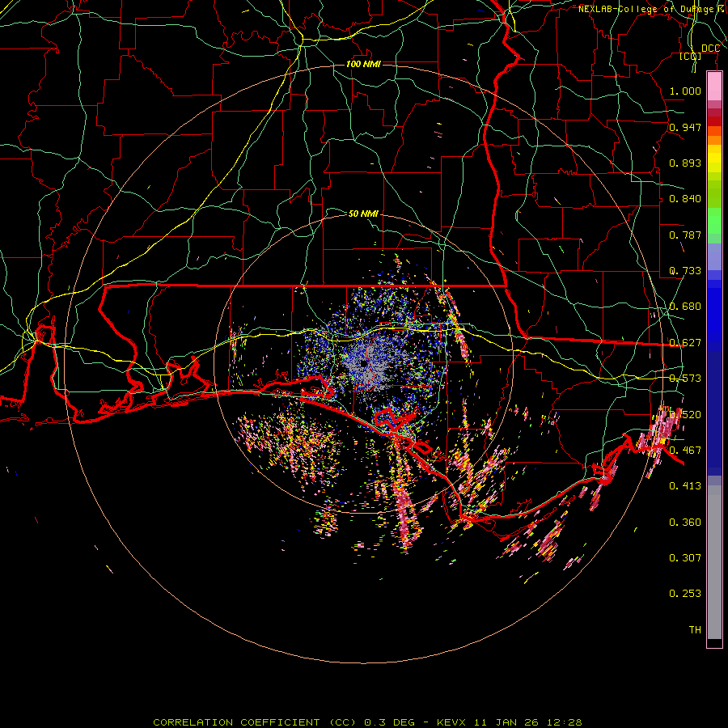Click the 0.733 scale value
The height and width of the screenshot is (728, 728).
(685, 271)
